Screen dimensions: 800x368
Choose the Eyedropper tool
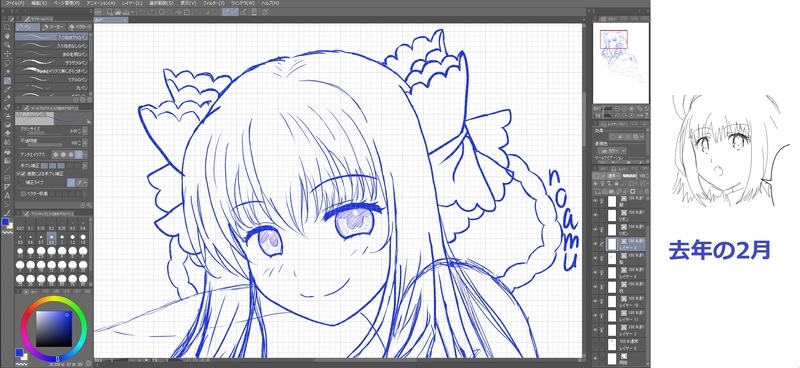[7, 89]
